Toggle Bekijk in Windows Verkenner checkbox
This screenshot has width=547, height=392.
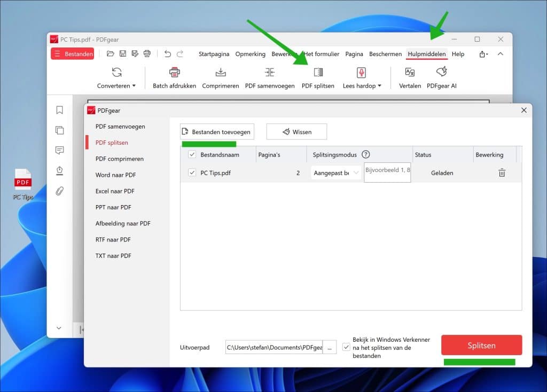tap(346, 347)
